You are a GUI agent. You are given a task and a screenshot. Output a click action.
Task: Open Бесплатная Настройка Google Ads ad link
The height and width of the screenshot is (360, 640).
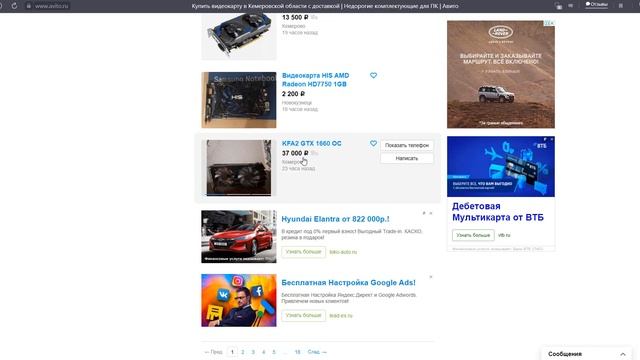348,283
